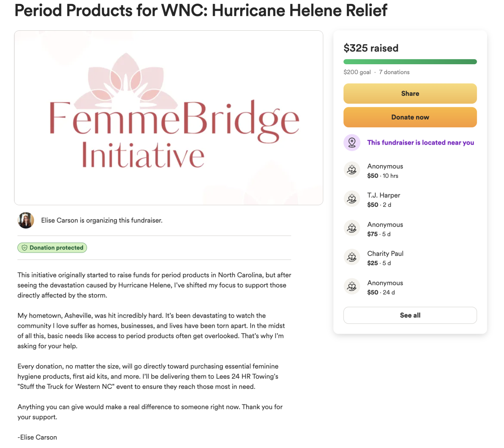Click donation icon beside Anonymous 24 d donation
The width and height of the screenshot is (504, 448).
(x=352, y=287)
